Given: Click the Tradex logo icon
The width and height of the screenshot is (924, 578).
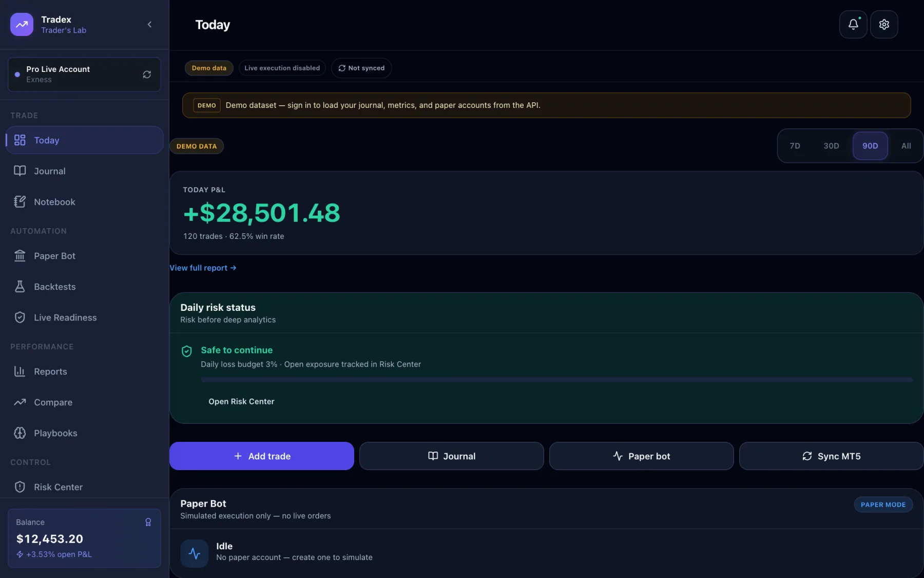Looking at the screenshot, I should click(x=22, y=24).
